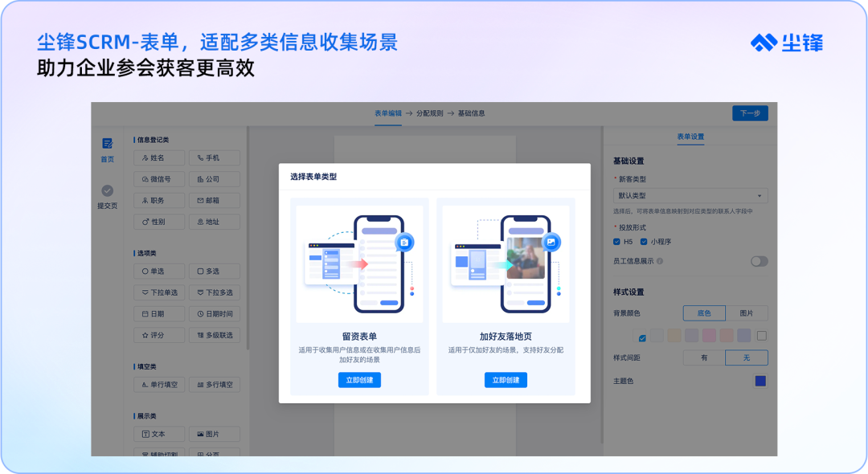This screenshot has height=474, width=868.
Task: Click the 信息登记类 section heading
Action: 153,140
